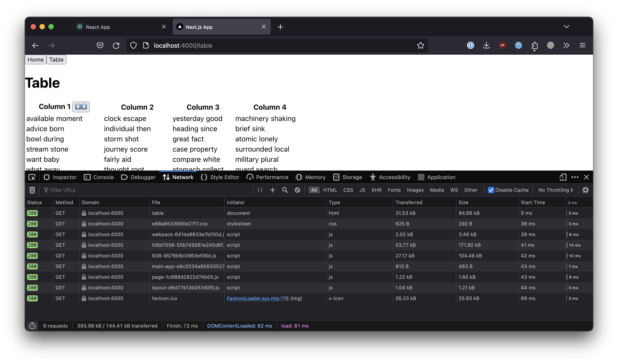Open the 1Password extension icon
Screen dimensions: 618x364
pyautogui.click(x=470, y=45)
